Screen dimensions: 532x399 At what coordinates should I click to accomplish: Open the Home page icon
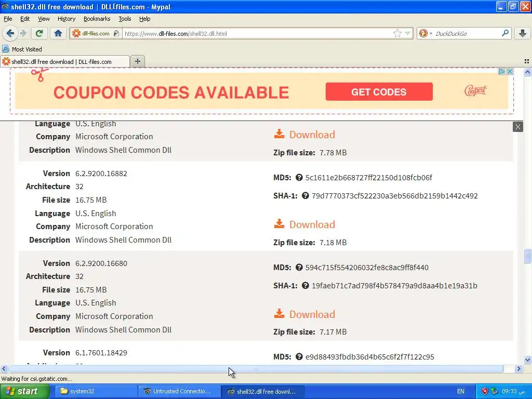click(58, 33)
